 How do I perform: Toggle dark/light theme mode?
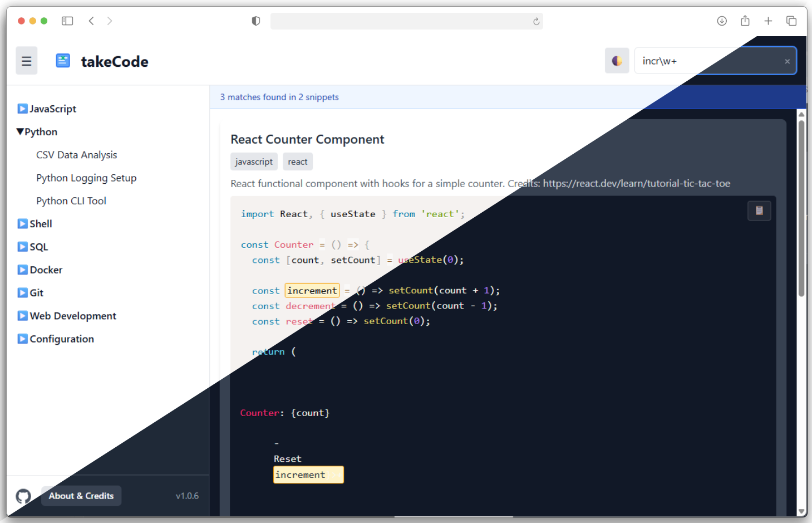pyautogui.click(x=617, y=60)
